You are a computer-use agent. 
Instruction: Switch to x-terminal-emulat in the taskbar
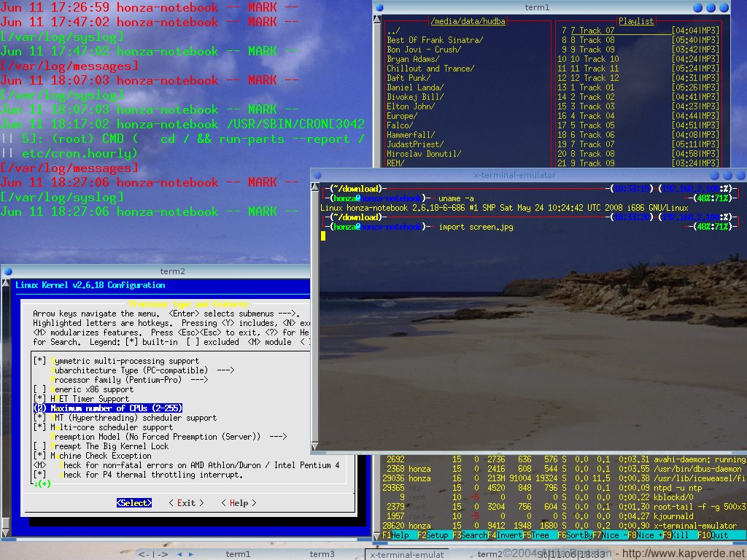pos(407,555)
